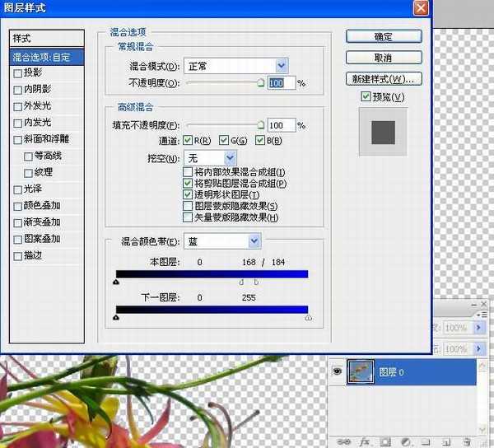Screen dimensions: 494x448
Task: Click the 不透明度 opacity slider handle
Action: tap(261, 83)
